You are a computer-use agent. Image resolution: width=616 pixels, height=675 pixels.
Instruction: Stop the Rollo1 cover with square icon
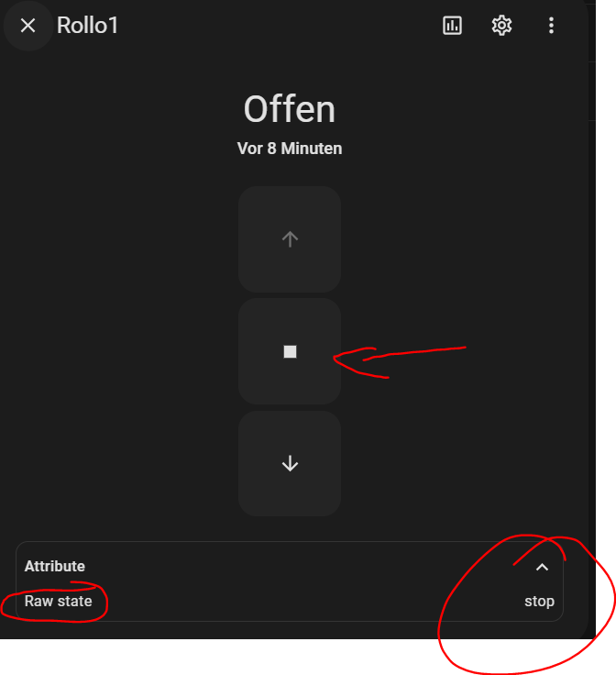tap(290, 351)
